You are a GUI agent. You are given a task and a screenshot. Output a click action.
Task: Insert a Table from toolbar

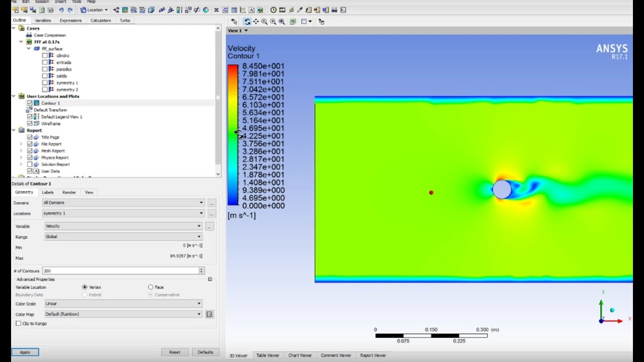(x=234, y=10)
